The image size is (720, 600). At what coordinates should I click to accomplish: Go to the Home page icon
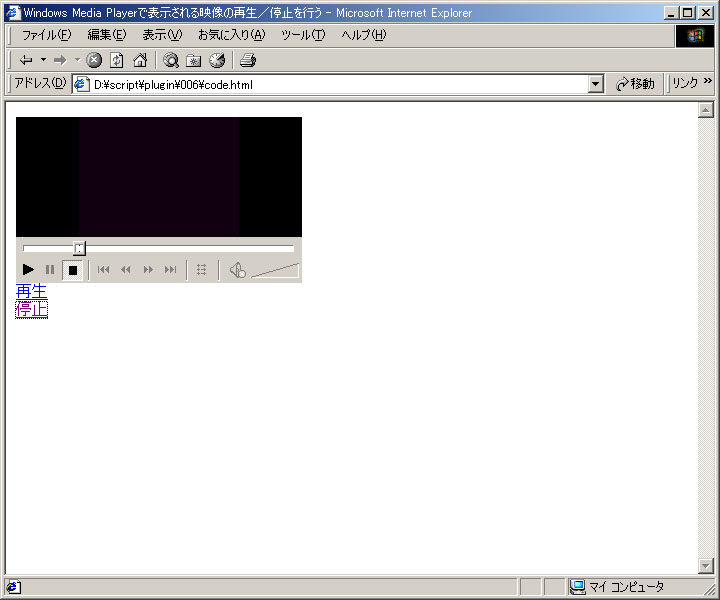coord(140,60)
